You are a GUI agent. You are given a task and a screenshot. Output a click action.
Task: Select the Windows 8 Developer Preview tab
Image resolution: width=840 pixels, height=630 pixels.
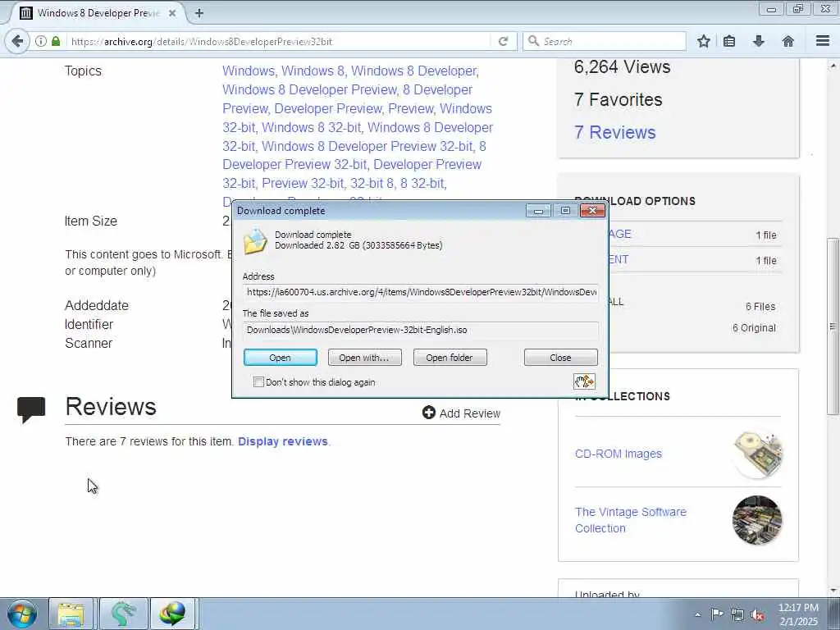(97, 13)
